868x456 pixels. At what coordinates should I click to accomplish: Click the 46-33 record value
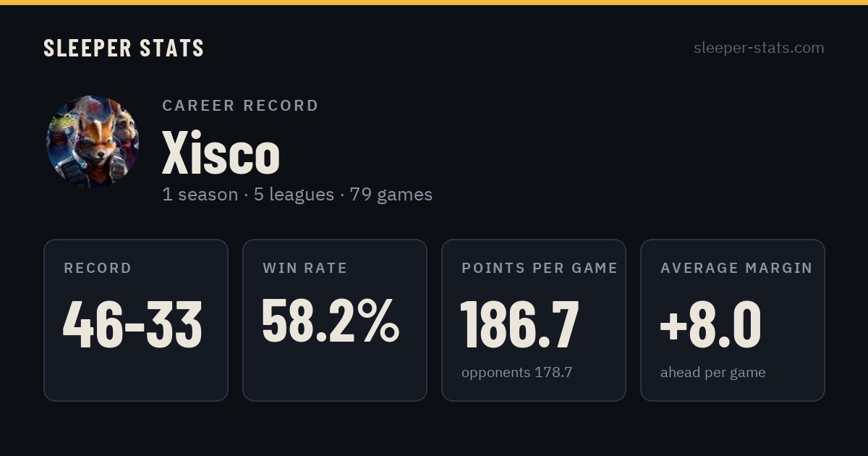[x=132, y=324]
